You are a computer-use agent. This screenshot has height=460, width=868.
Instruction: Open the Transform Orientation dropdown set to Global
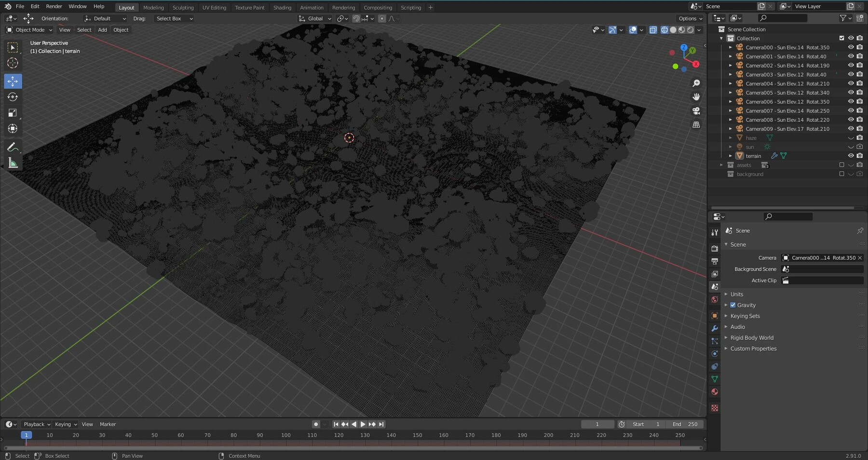click(x=315, y=18)
